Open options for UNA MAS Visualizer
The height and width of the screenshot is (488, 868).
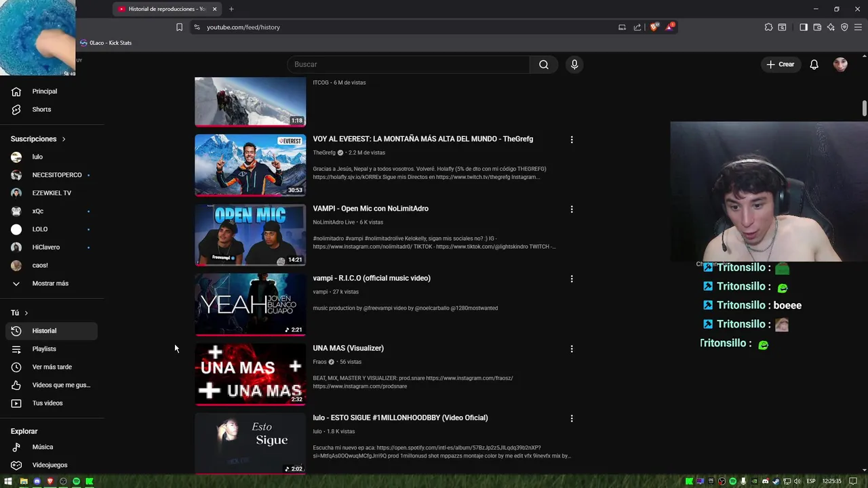click(x=572, y=348)
